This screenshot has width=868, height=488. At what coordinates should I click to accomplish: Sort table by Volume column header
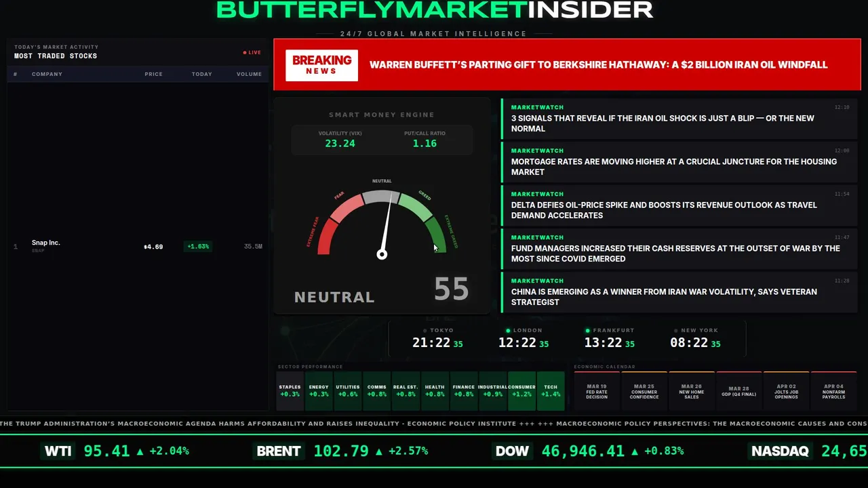(249, 74)
